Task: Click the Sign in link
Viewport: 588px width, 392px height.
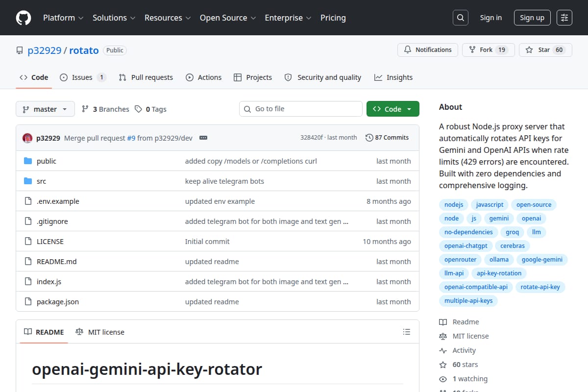Action: point(491,18)
